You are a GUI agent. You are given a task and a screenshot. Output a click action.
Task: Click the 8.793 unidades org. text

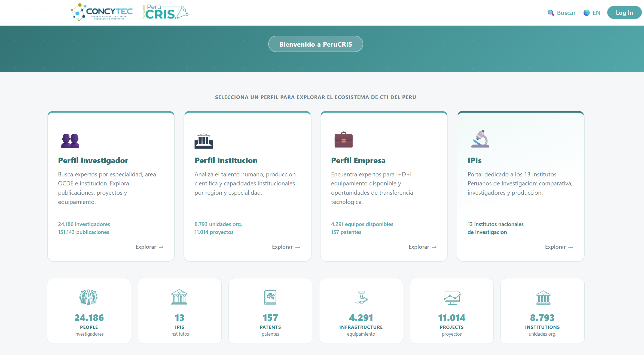coord(218,224)
